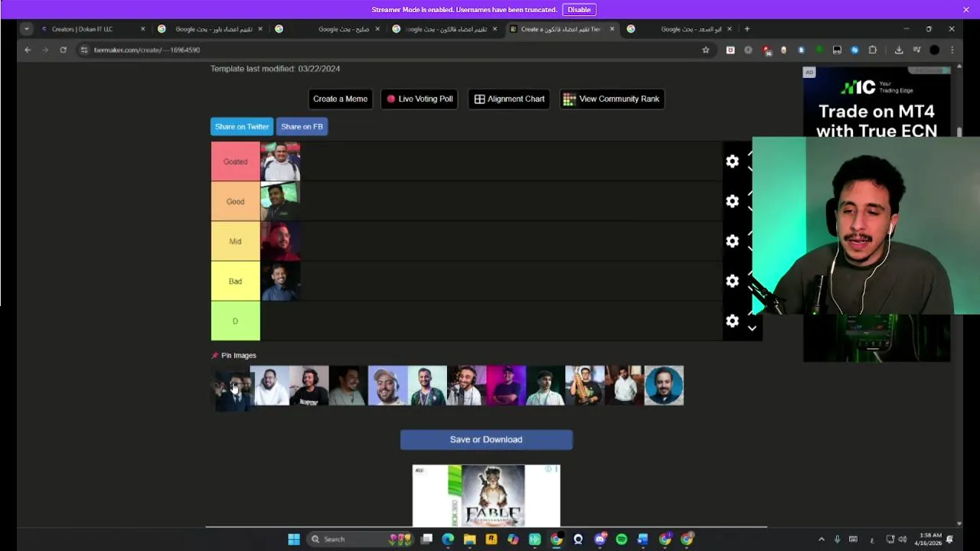Open File Explorer from the taskbar

pos(469,540)
